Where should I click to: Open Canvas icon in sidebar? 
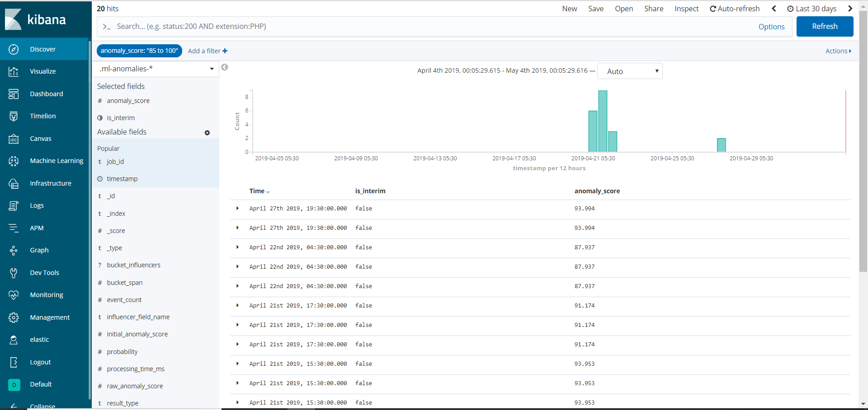click(x=14, y=139)
